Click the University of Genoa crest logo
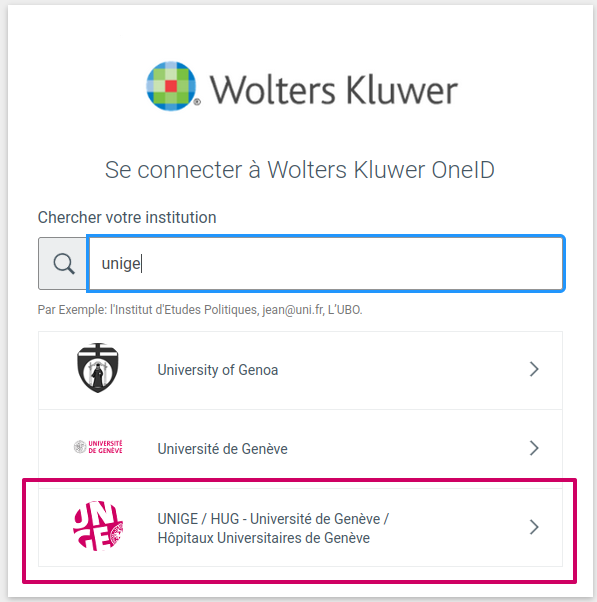The width and height of the screenshot is (597, 602). pos(98,368)
